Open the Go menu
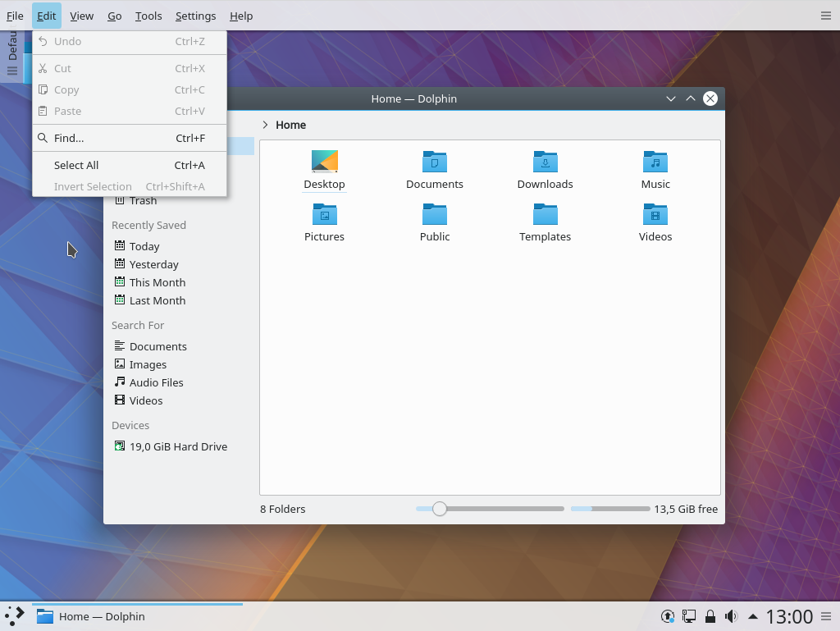The height and width of the screenshot is (631, 840). point(114,16)
